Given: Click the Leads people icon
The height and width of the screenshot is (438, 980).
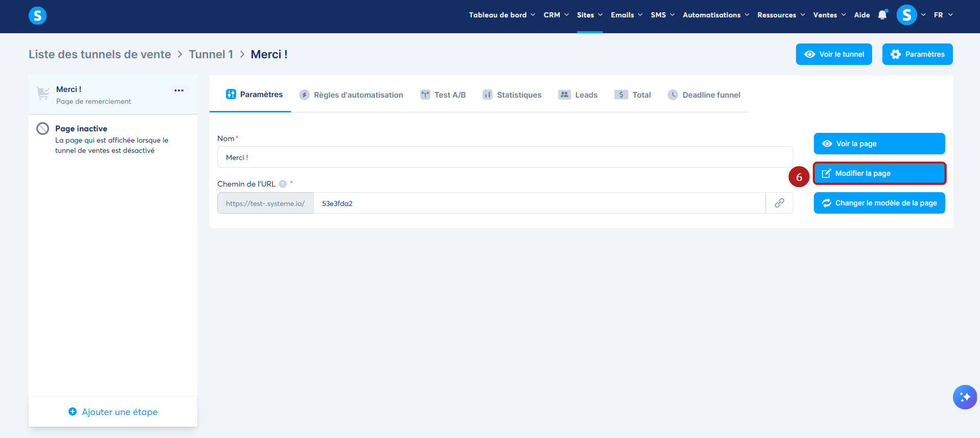Looking at the screenshot, I should [x=564, y=95].
